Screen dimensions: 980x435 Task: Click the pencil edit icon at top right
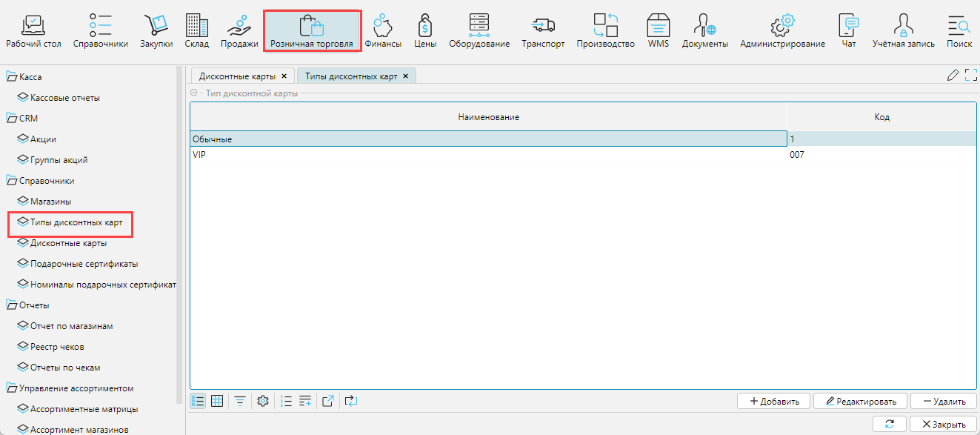click(953, 75)
